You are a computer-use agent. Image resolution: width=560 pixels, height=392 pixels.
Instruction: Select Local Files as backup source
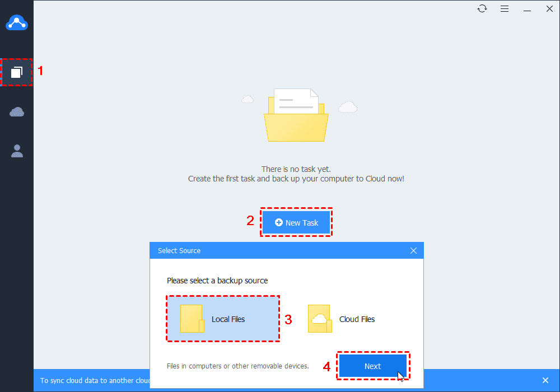pyautogui.click(x=223, y=319)
